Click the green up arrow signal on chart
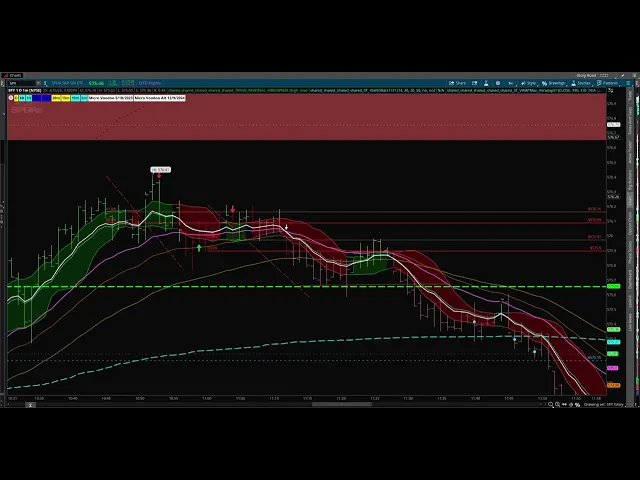 click(199, 248)
